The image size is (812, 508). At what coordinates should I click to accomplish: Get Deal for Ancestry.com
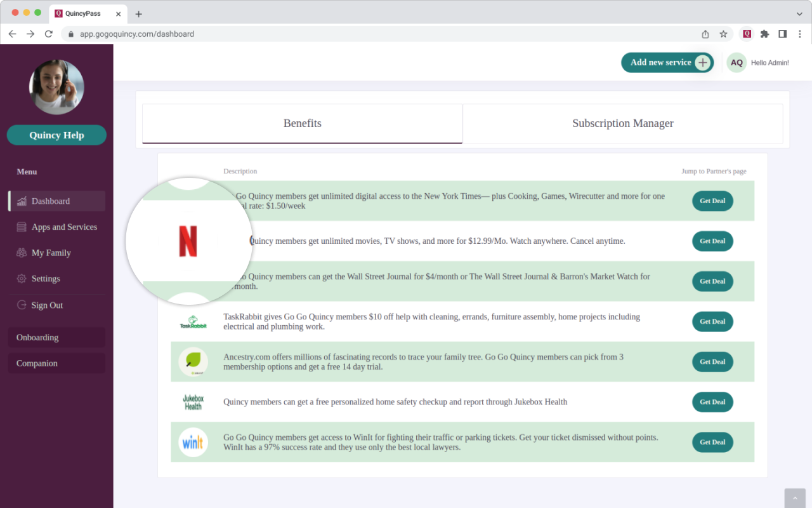point(712,362)
